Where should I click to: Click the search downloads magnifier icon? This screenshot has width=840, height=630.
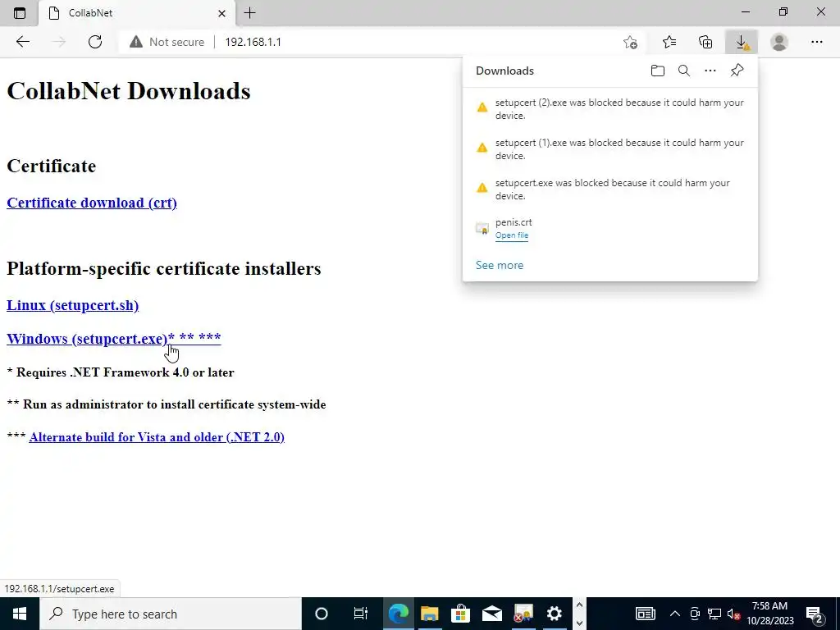pyautogui.click(x=684, y=71)
